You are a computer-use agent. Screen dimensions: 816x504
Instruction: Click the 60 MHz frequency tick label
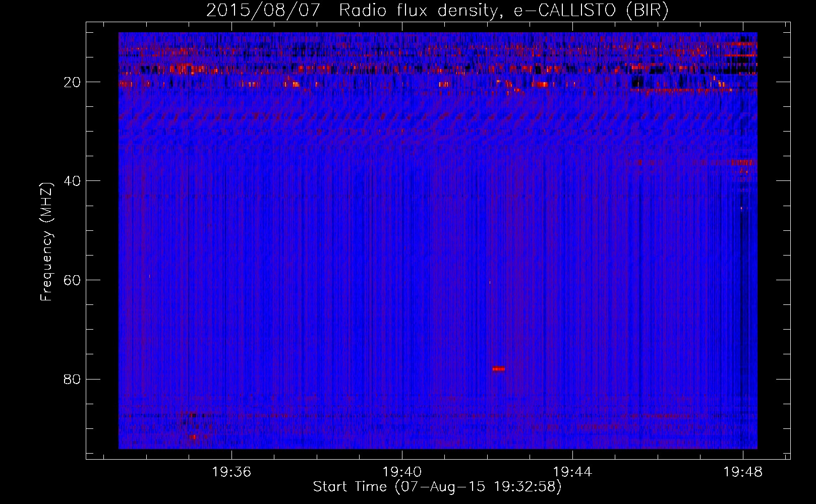72,280
